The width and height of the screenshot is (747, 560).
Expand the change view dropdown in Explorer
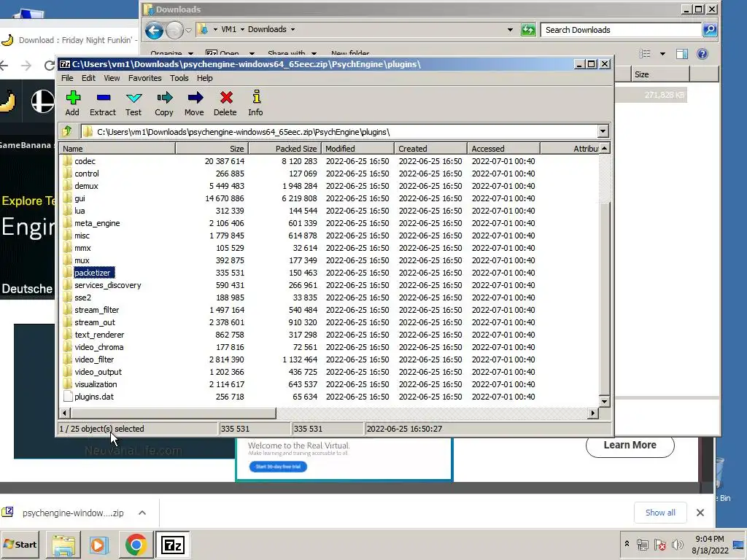[x=662, y=54]
